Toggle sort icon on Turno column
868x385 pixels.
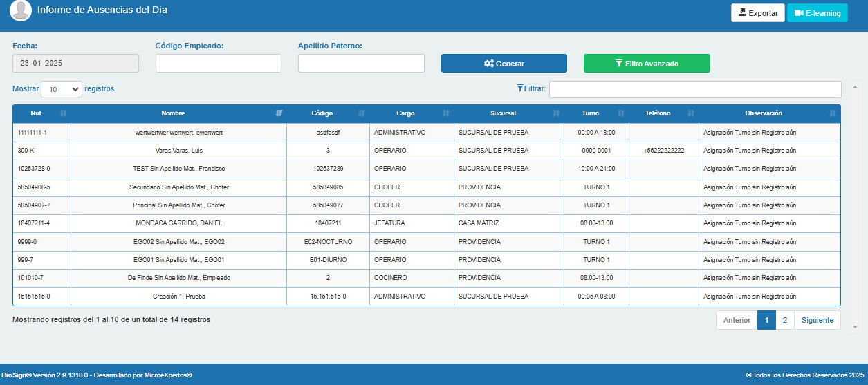point(621,113)
